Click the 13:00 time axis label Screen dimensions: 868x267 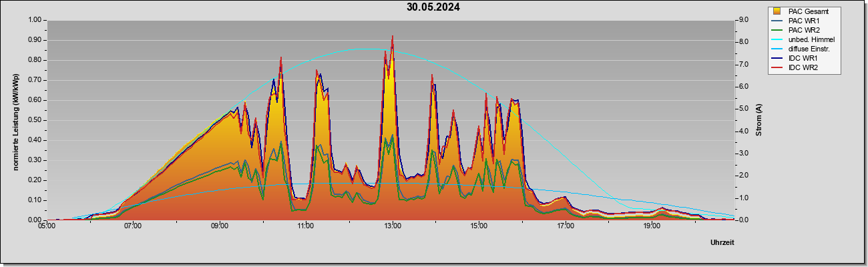coord(393,227)
